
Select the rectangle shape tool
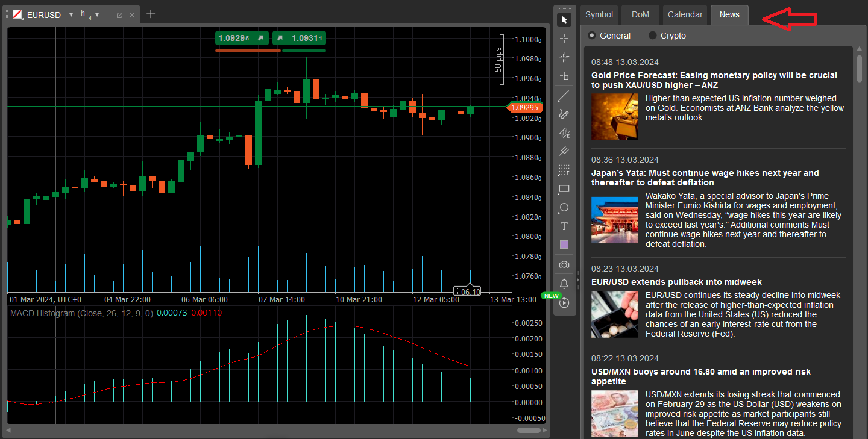coord(564,189)
